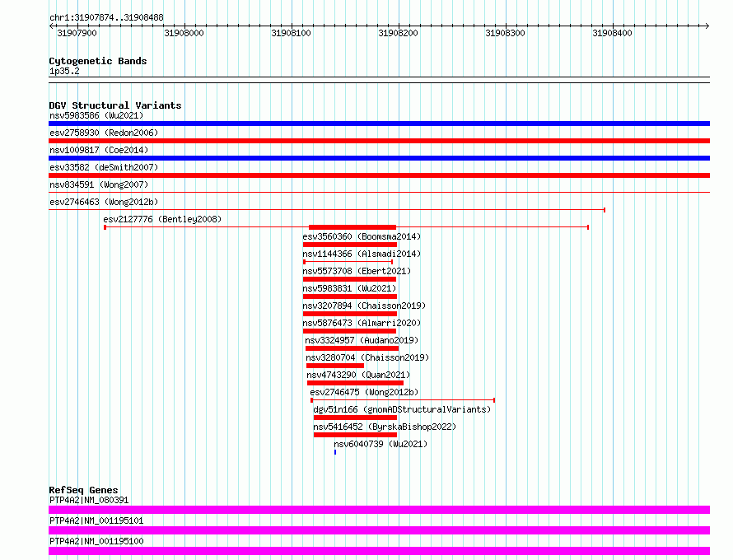Click the Cytogenetic Bands track heading
The width and height of the screenshot is (733, 560).
(x=98, y=61)
